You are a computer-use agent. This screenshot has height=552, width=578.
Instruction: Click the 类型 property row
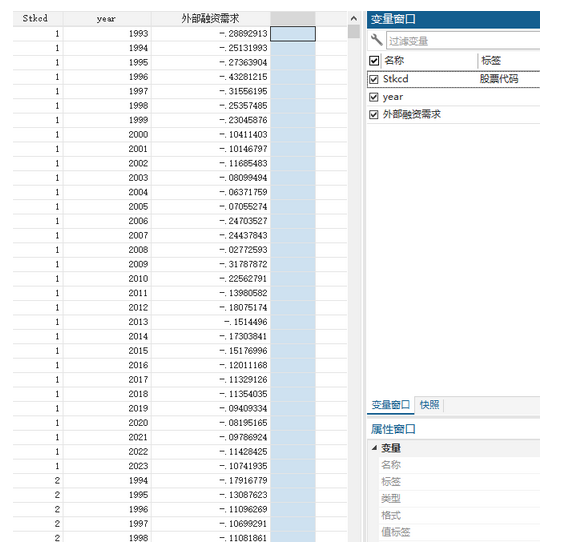(459, 499)
